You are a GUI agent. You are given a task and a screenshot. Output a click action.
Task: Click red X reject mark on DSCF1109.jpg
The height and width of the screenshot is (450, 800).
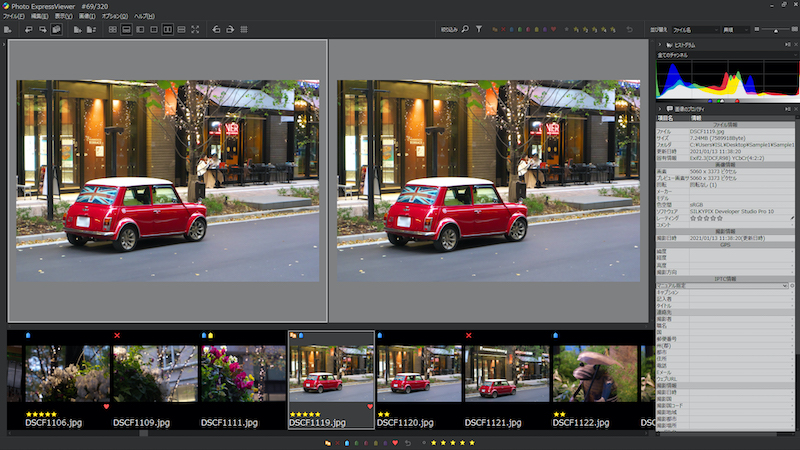click(x=117, y=335)
